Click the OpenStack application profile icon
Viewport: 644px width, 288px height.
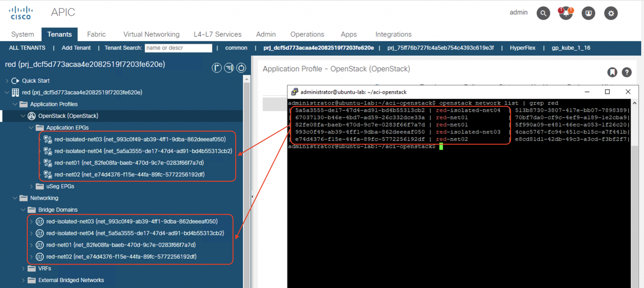(31, 116)
